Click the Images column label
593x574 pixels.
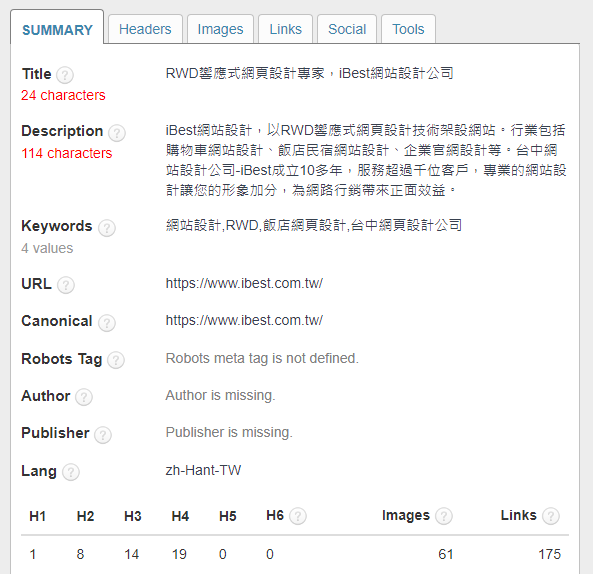coord(406,515)
